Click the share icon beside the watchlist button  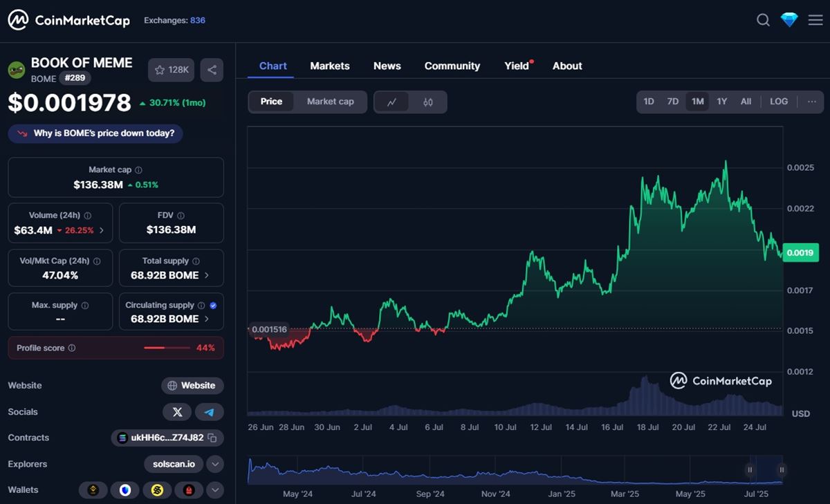point(212,70)
